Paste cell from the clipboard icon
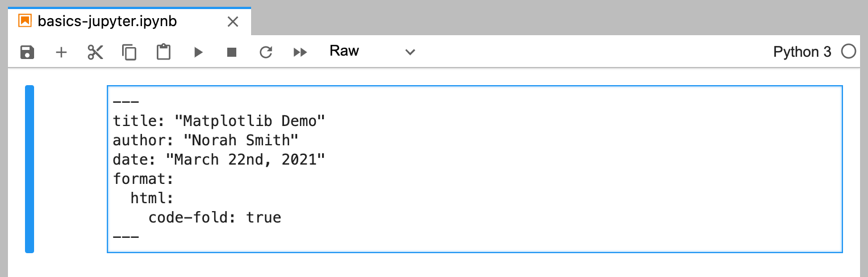Screen dimensions: 868x277 (x=164, y=52)
